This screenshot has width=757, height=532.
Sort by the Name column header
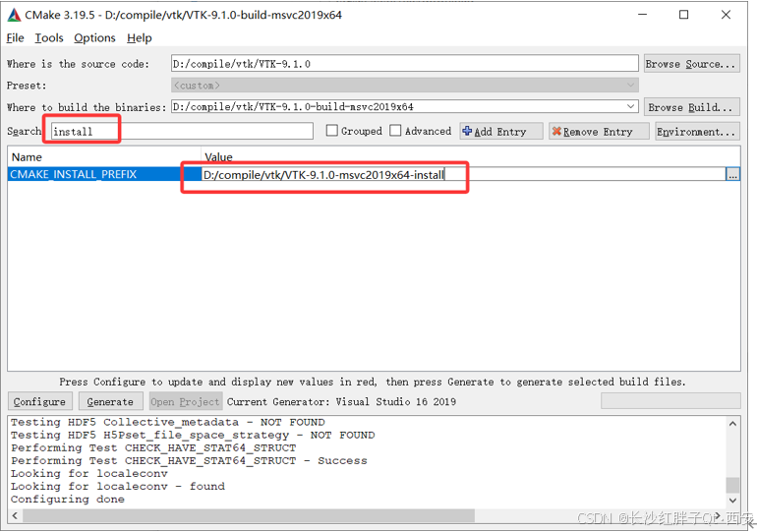click(104, 157)
